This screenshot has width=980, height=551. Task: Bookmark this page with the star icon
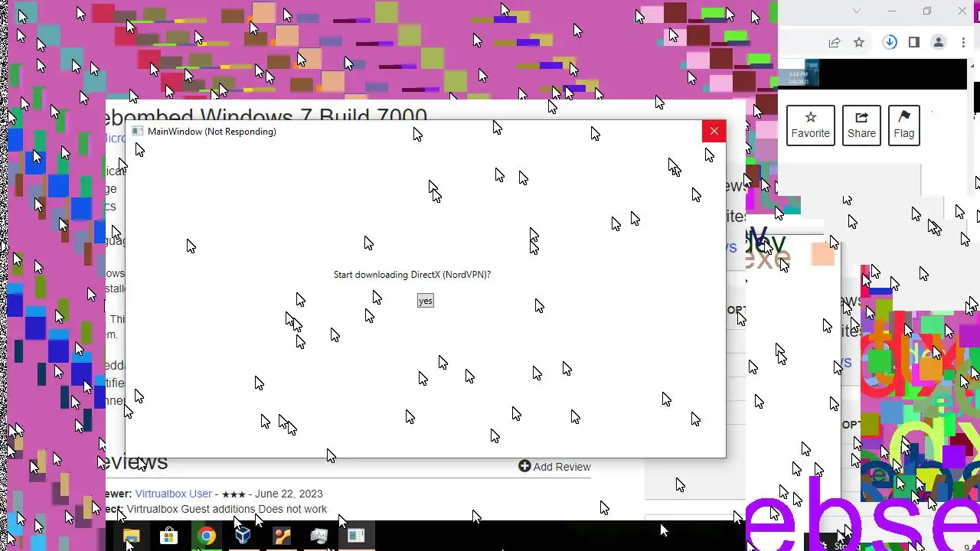click(x=859, y=43)
